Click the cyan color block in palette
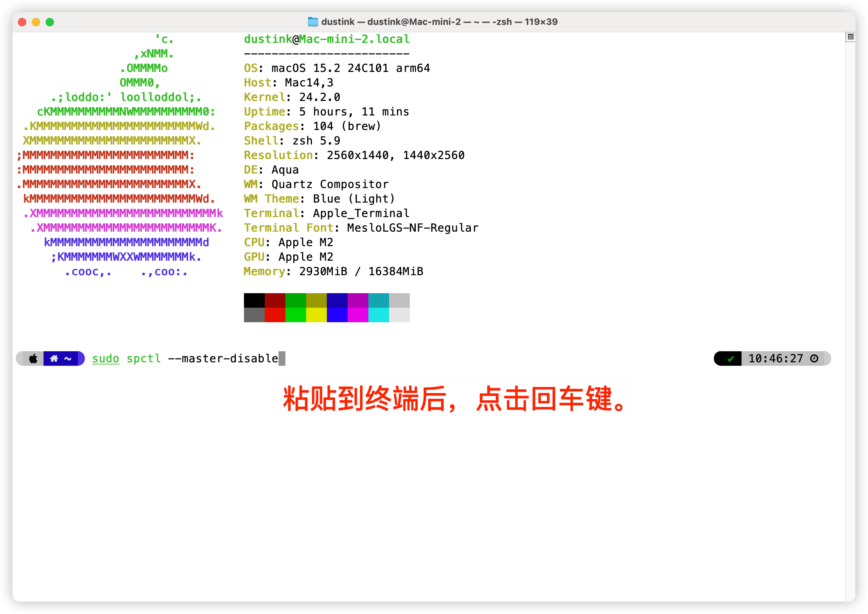The width and height of the screenshot is (868, 614). click(378, 300)
